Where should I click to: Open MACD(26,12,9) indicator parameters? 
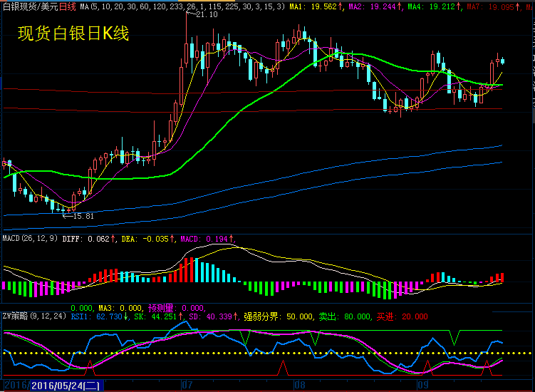pyautogui.click(x=30, y=238)
